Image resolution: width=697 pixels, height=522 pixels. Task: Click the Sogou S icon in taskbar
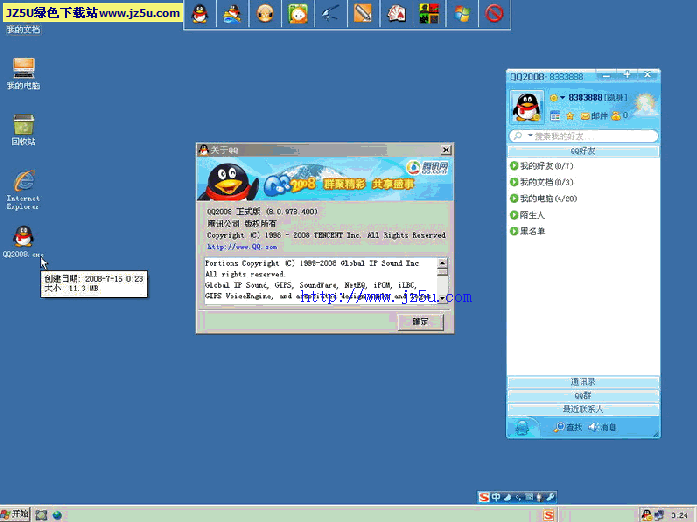point(549,515)
